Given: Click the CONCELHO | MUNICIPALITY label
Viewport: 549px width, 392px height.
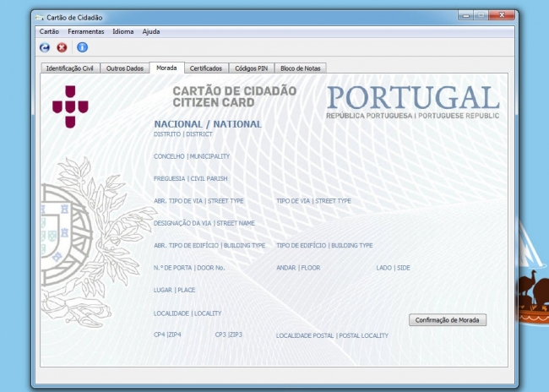Looking at the screenshot, I should click(192, 156).
